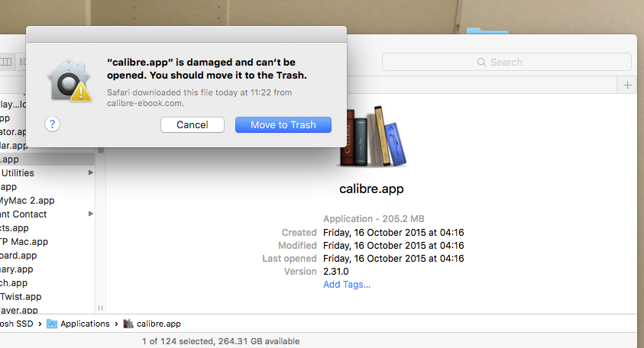Click the Add Tags… link
Image resolution: width=644 pixels, height=348 pixels.
tap(347, 285)
